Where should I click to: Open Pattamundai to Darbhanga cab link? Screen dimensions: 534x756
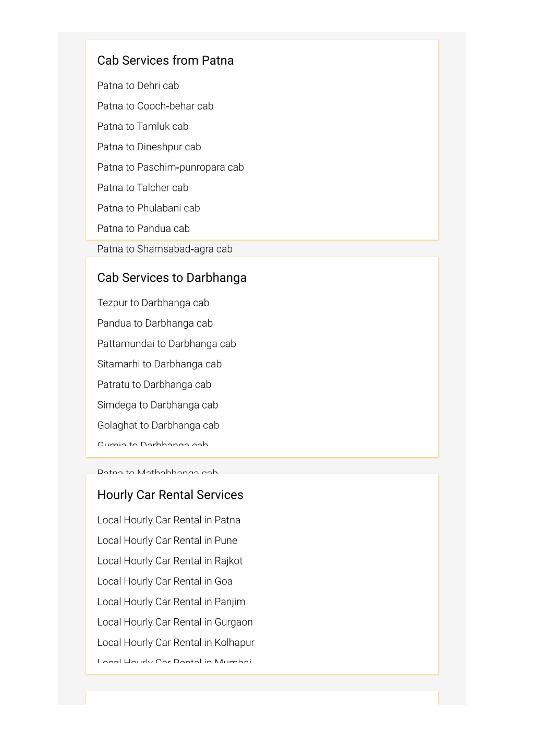tap(167, 343)
